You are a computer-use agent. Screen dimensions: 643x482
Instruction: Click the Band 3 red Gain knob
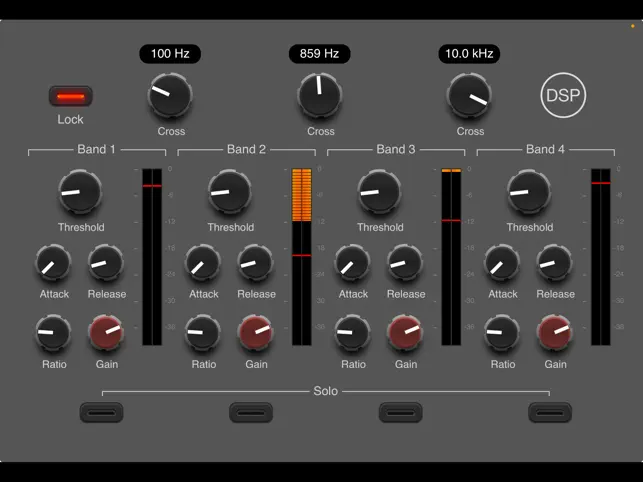click(x=405, y=333)
